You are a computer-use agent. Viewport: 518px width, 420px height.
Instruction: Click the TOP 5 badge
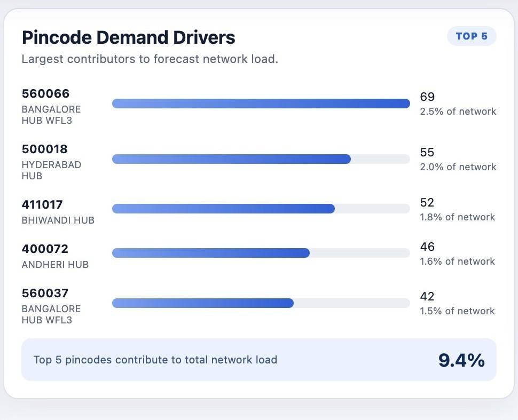472,36
